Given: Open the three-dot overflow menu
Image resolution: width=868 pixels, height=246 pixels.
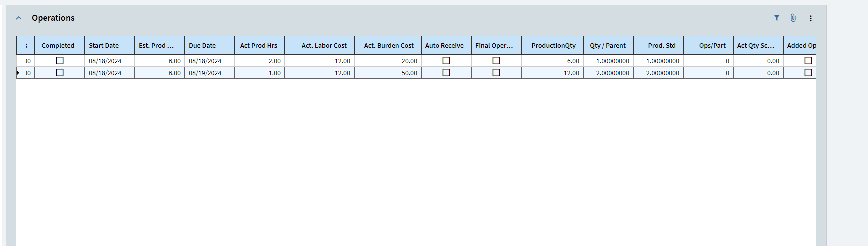Looking at the screenshot, I should (811, 18).
